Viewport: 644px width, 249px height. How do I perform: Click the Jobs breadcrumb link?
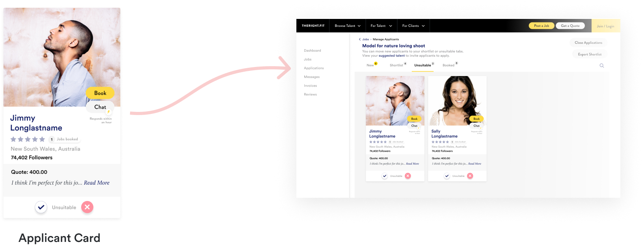[x=366, y=39]
